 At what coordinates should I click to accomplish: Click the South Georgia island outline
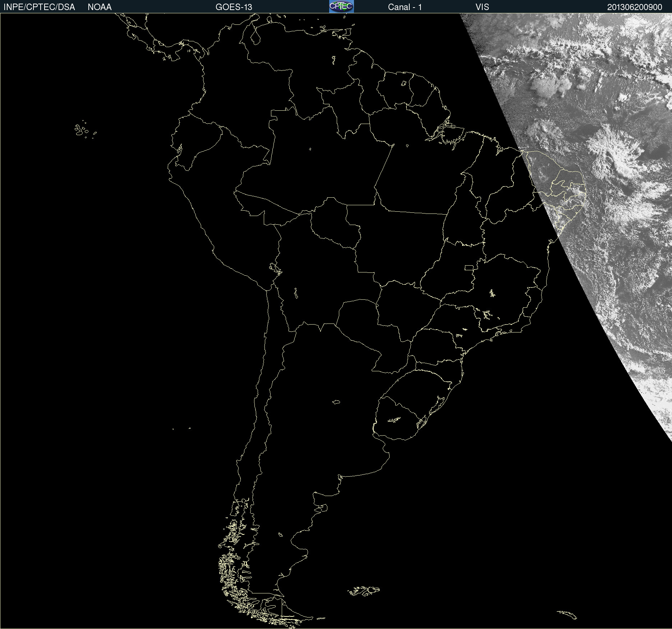click(x=567, y=615)
